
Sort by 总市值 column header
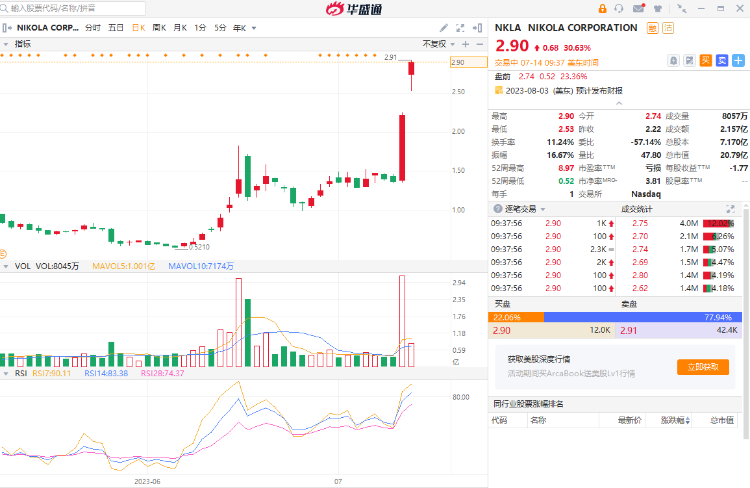pos(722,420)
